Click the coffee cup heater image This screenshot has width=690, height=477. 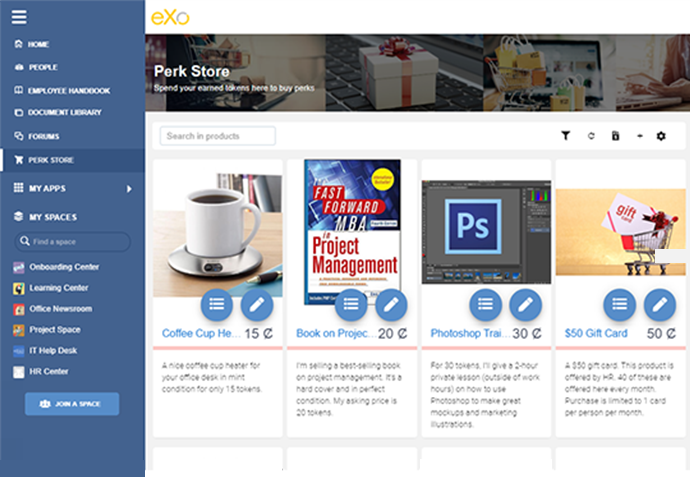[218, 233]
